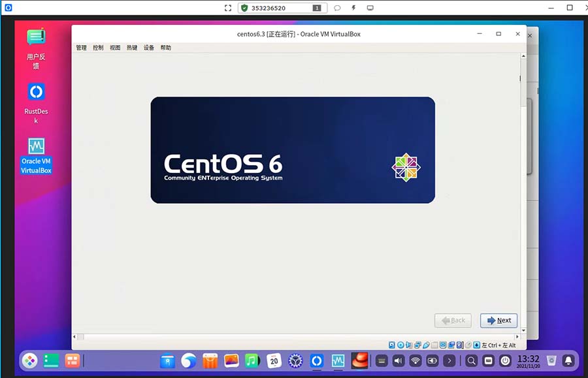Click the RustDesk icon in the dock

pyautogui.click(x=317, y=361)
